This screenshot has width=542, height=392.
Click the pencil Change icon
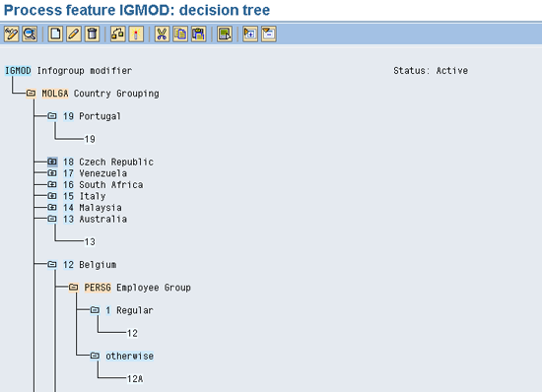74,33
